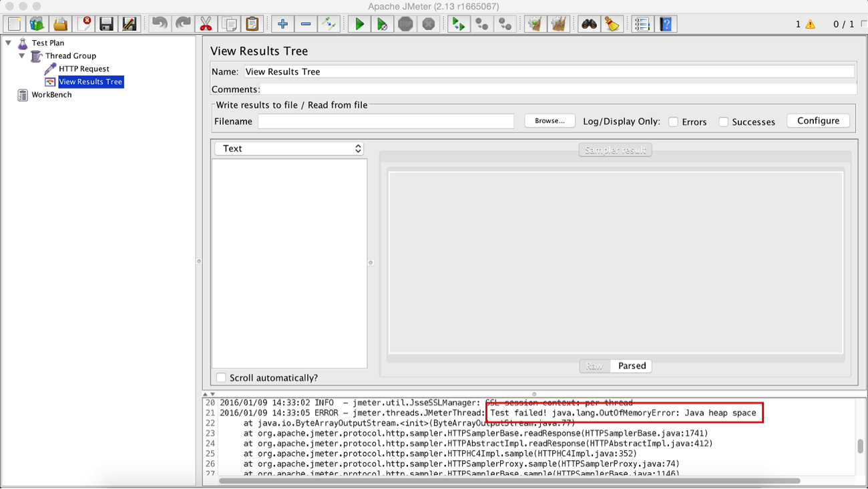Click the Clear results broom icon
Image resolution: width=868 pixels, height=489 pixels.
click(535, 25)
